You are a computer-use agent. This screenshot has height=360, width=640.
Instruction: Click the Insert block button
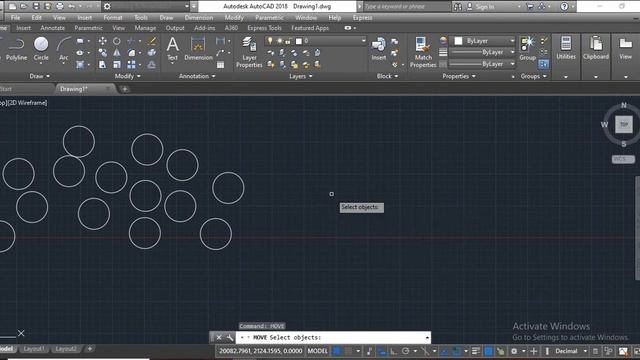[378, 49]
